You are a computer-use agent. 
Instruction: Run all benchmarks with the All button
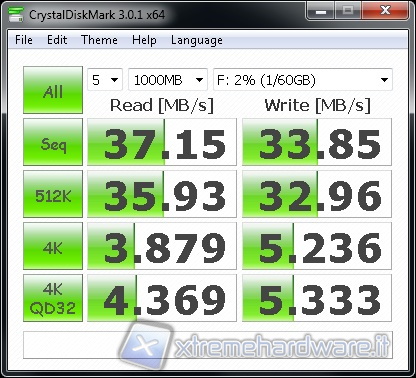(53, 90)
